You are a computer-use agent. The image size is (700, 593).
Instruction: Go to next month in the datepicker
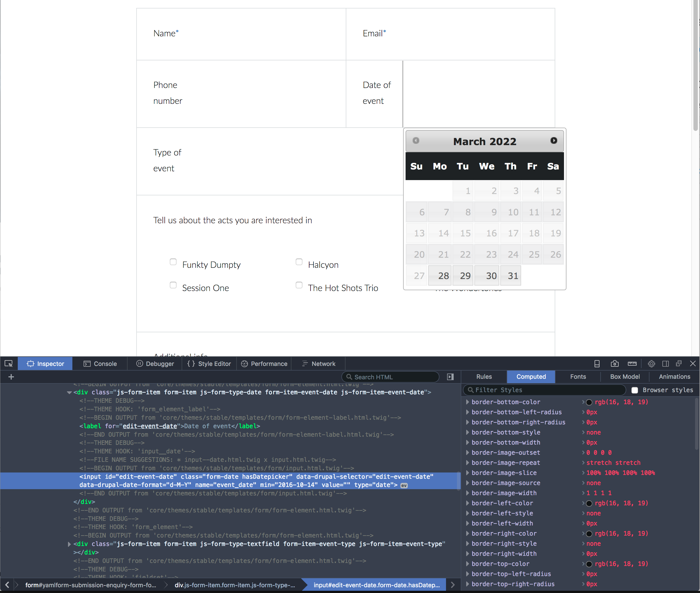554,140
